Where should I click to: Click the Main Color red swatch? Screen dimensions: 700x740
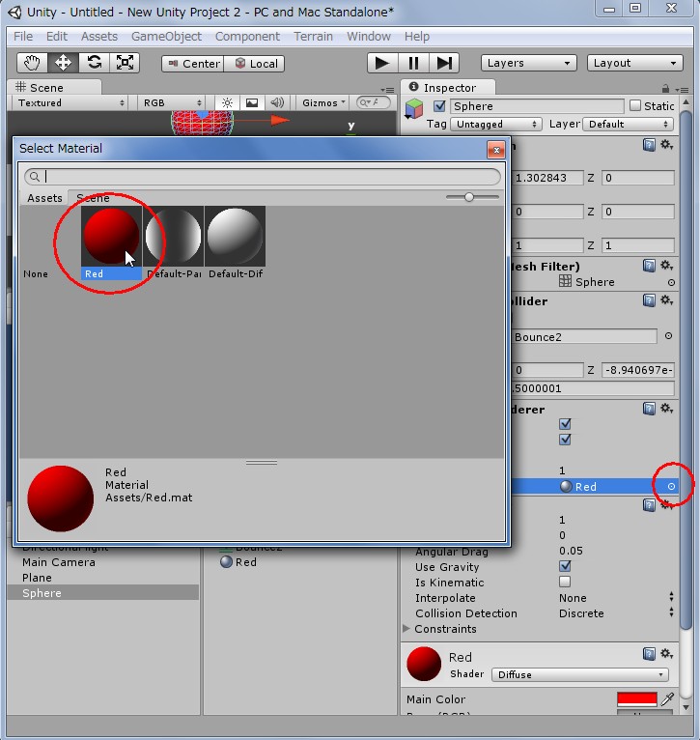pyautogui.click(x=637, y=698)
